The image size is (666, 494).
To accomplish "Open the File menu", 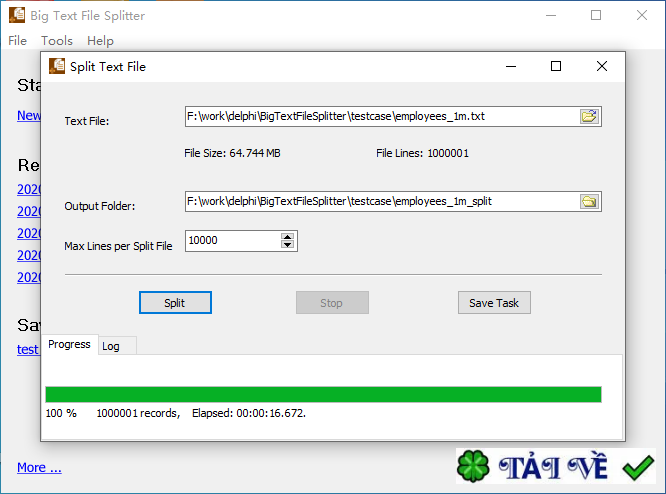I will tap(17, 41).
